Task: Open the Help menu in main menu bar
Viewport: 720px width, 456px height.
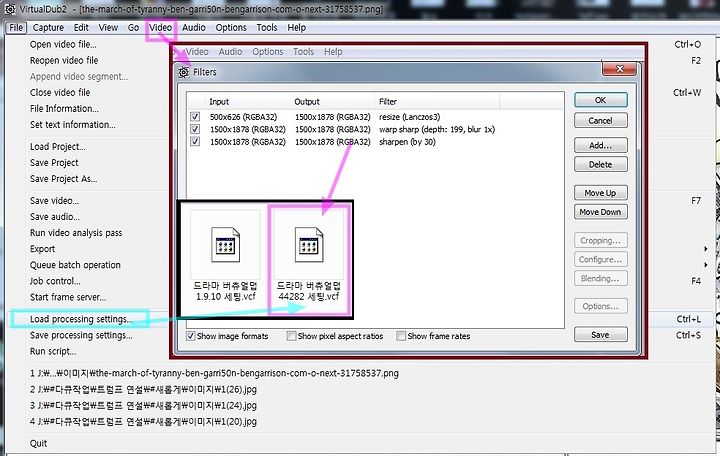Action: pos(297,28)
